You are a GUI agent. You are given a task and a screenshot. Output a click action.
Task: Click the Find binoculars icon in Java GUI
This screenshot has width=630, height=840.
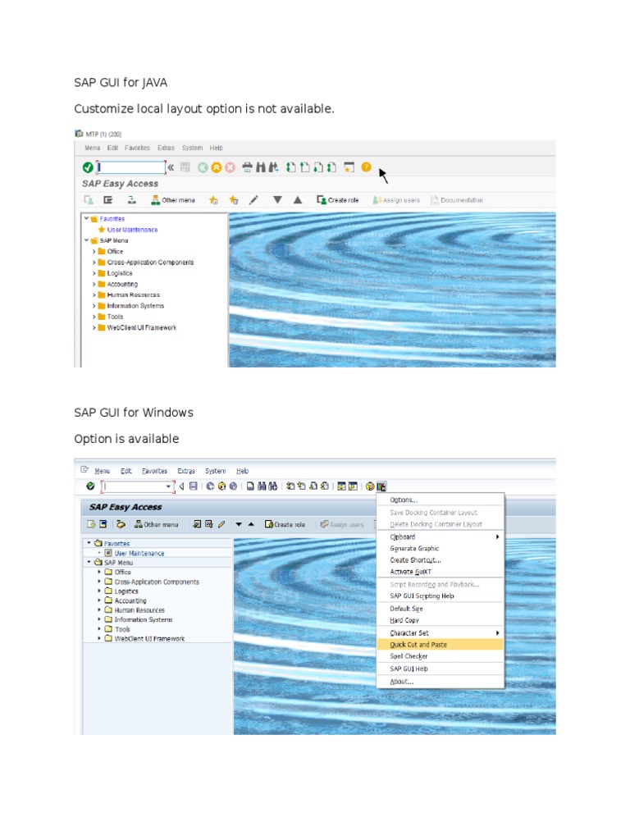coord(261,167)
